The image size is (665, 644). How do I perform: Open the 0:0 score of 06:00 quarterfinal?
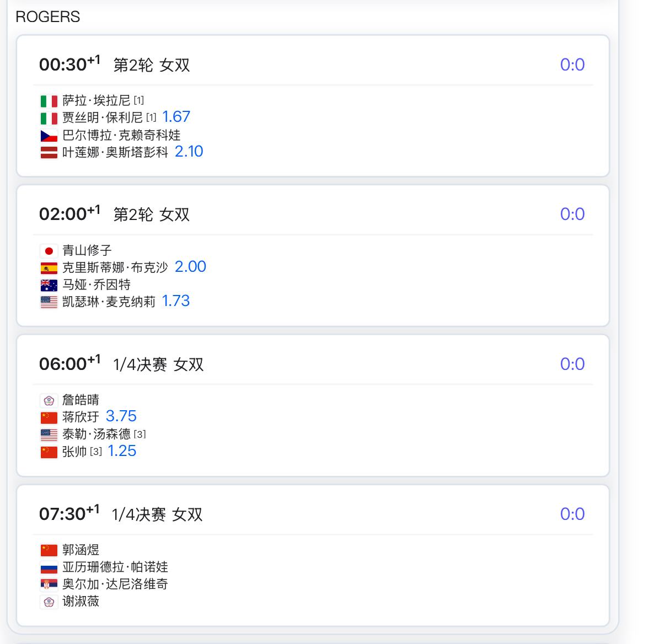[572, 364]
